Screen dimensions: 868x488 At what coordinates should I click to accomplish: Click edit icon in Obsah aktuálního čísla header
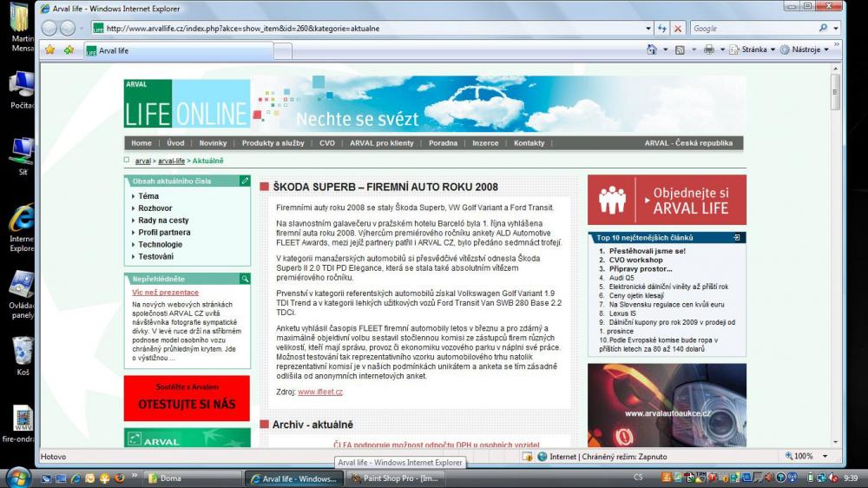[x=245, y=181]
